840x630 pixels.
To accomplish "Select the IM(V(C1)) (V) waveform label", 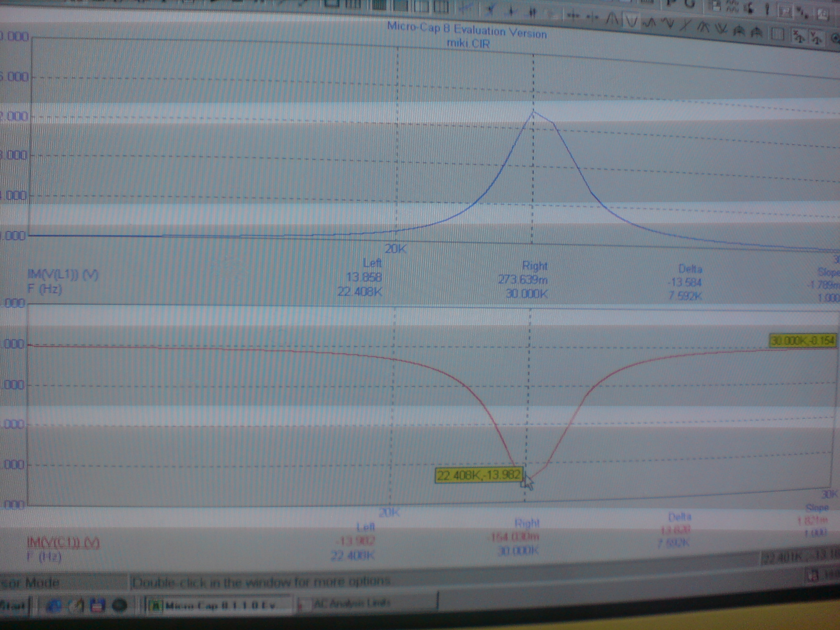I will 63,543.
